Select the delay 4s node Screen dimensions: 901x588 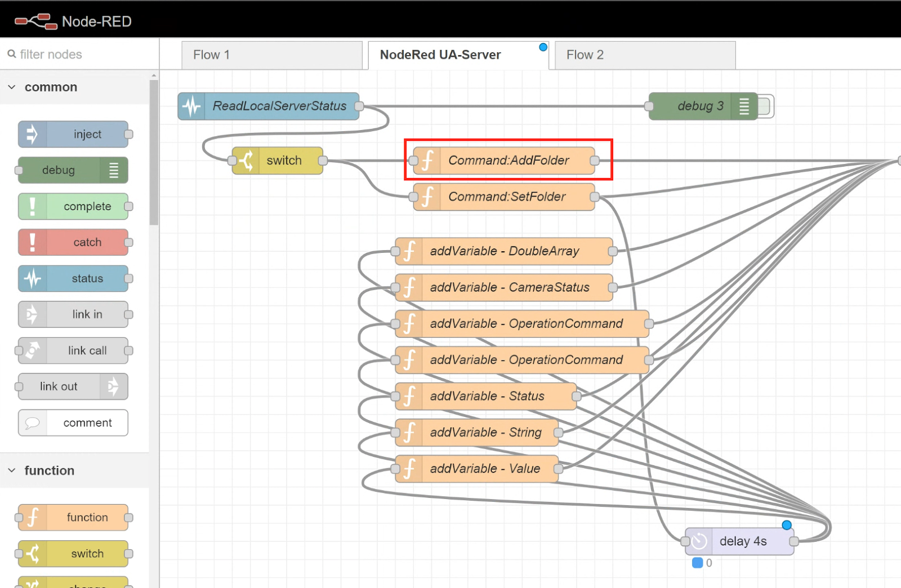739,541
